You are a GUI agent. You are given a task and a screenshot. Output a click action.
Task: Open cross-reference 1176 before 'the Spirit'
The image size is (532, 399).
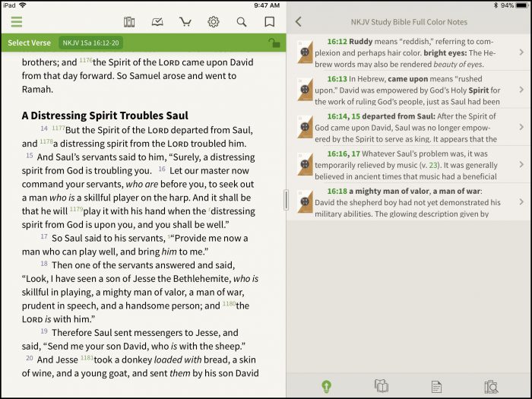[x=86, y=60]
